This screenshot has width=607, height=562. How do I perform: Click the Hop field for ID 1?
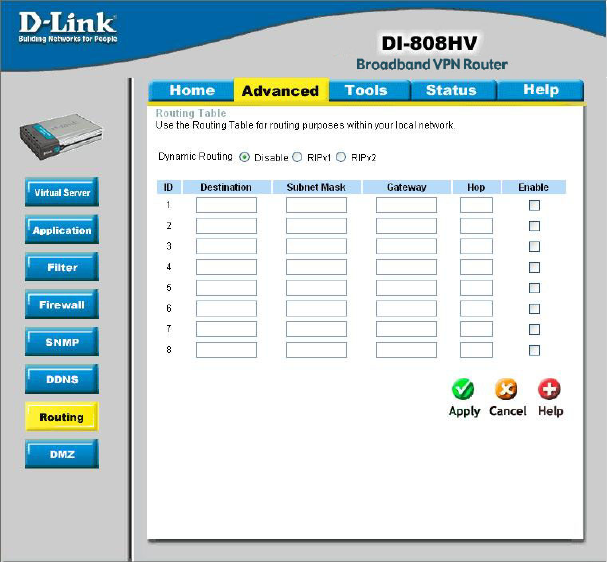coord(476,205)
